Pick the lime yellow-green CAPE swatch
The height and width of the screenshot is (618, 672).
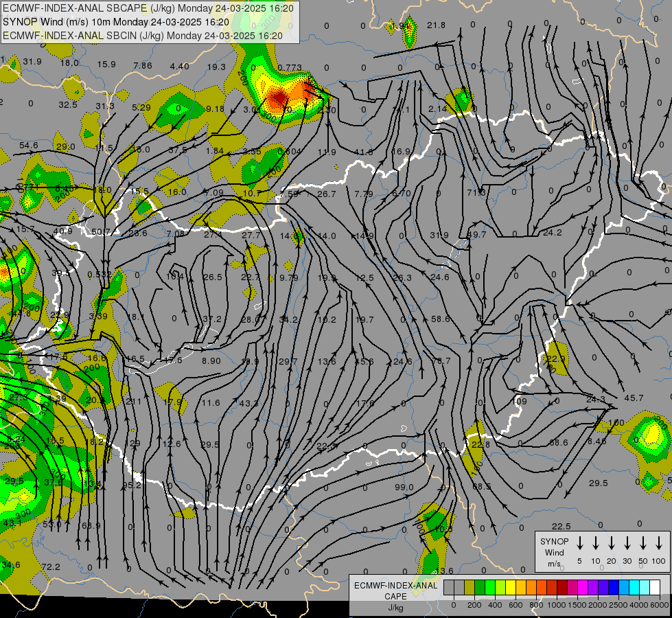[x=500, y=587]
